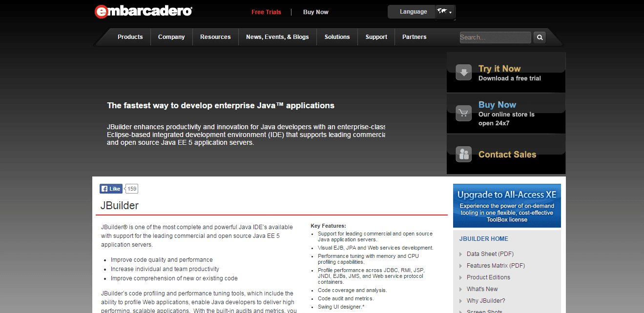Screen dimensions: 644x313
Task: Open the Support menu
Action: click(376, 37)
